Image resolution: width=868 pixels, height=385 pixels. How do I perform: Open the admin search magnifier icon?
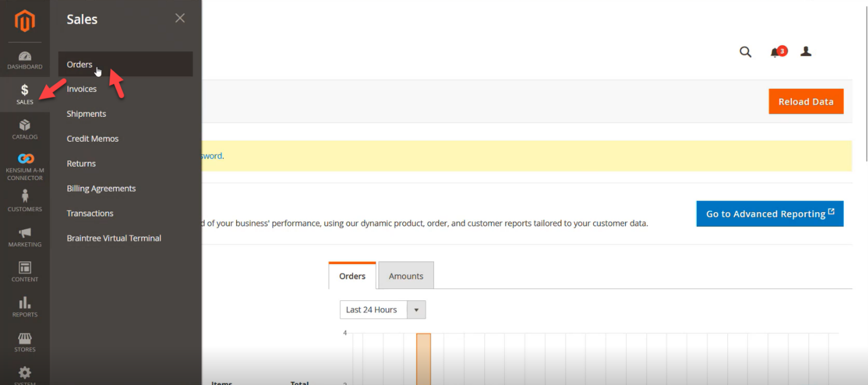click(x=745, y=51)
